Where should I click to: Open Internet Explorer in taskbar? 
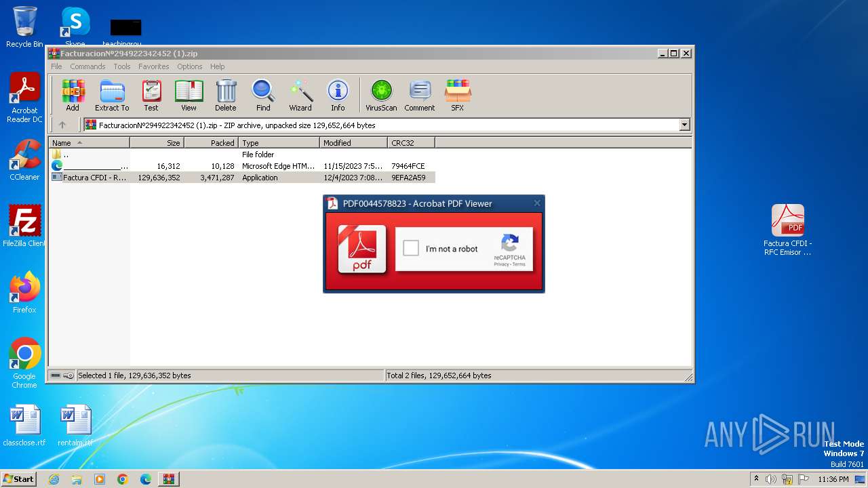click(54, 479)
